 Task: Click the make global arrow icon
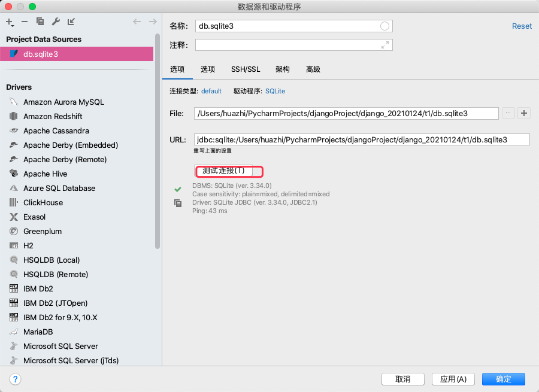(x=71, y=22)
